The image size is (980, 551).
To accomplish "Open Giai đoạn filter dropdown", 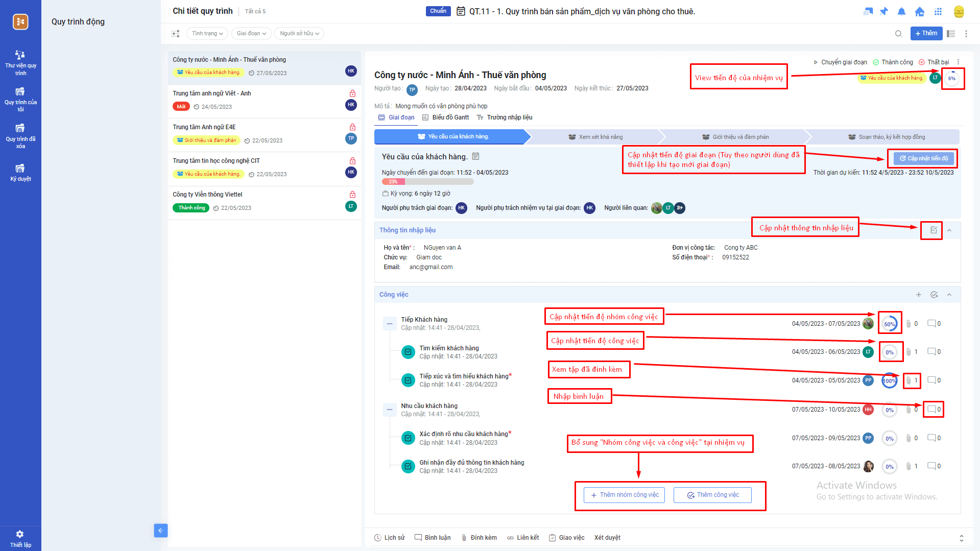I will point(251,34).
